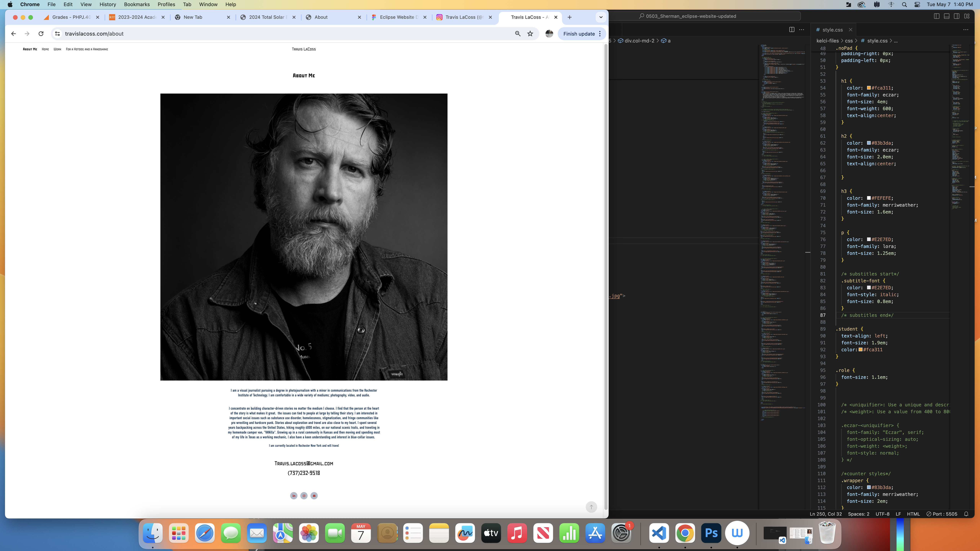Open Chrome's zoom magnifier icon in address bar
This screenshot has width=980, height=551.
point(517,34)
